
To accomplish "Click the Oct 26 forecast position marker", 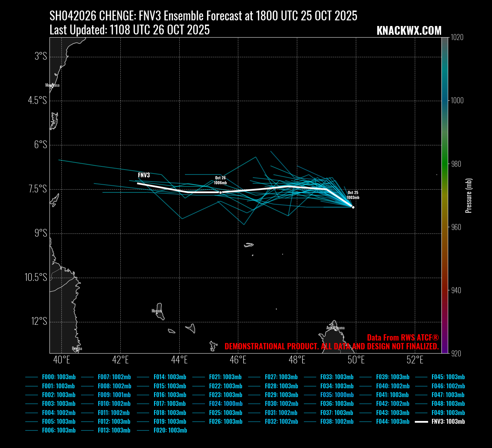I will (x=220, y=192).
